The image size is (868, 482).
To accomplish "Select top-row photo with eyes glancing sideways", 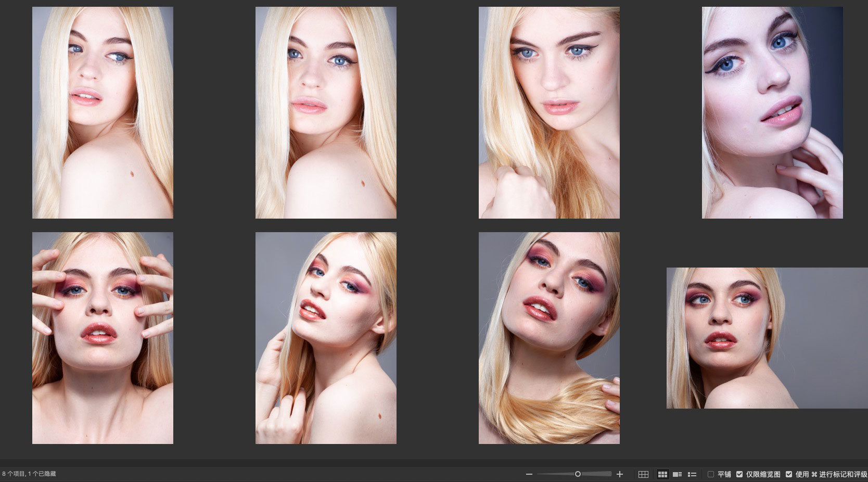I will (x=103, y=112).
